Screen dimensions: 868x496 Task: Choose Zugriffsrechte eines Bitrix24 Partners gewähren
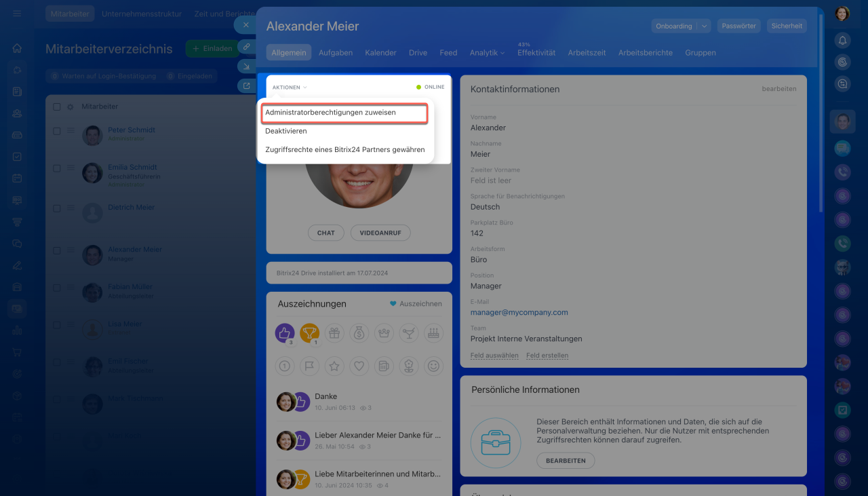pyautogui.click(x=345, y=150)
